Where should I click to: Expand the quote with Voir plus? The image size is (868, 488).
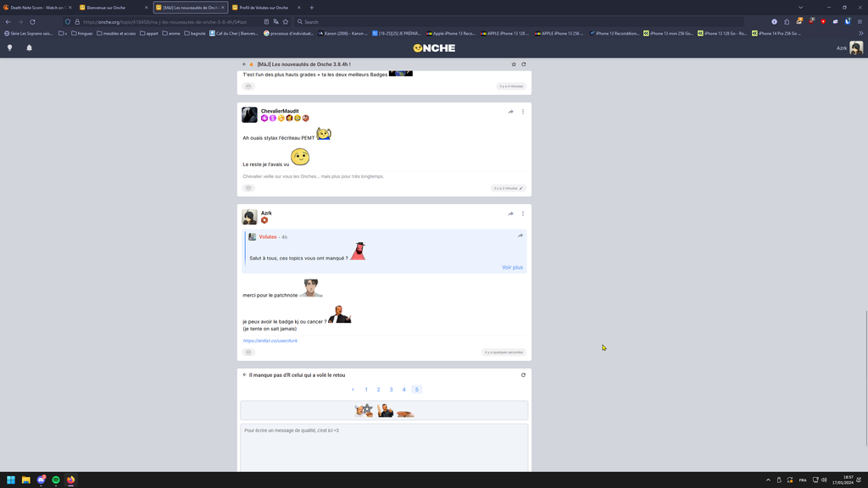click(512, 267)
